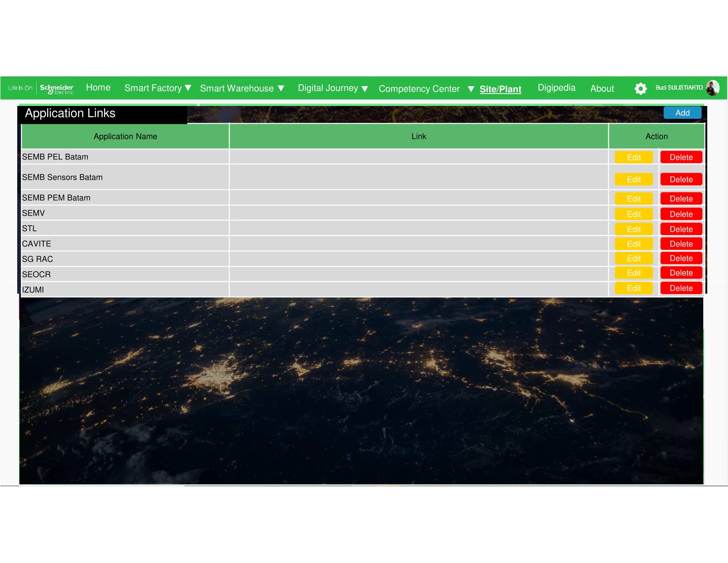This screenshot has height=563, width=728.
Task: Select the SEOCR application name cell
Action: [125, 274]
